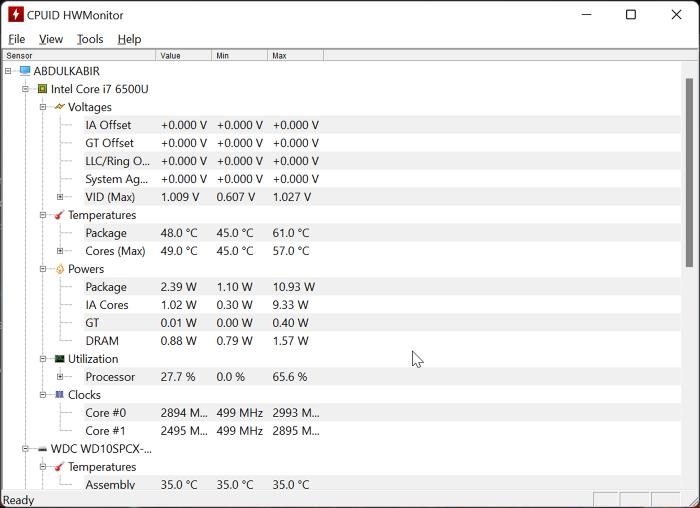Collapse the Voltages section
Screen dimensions: 700x508
tap(43, 107)
